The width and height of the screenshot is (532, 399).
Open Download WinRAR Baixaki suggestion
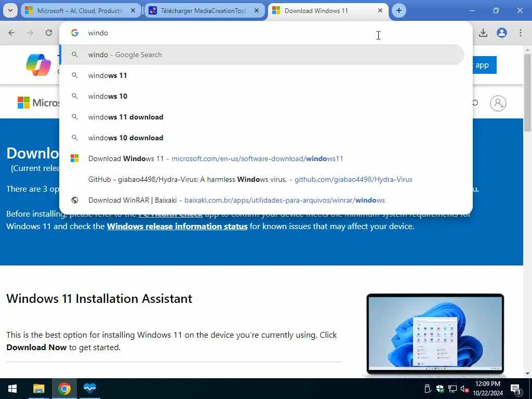pyautogui.click(x=262, y=200)
